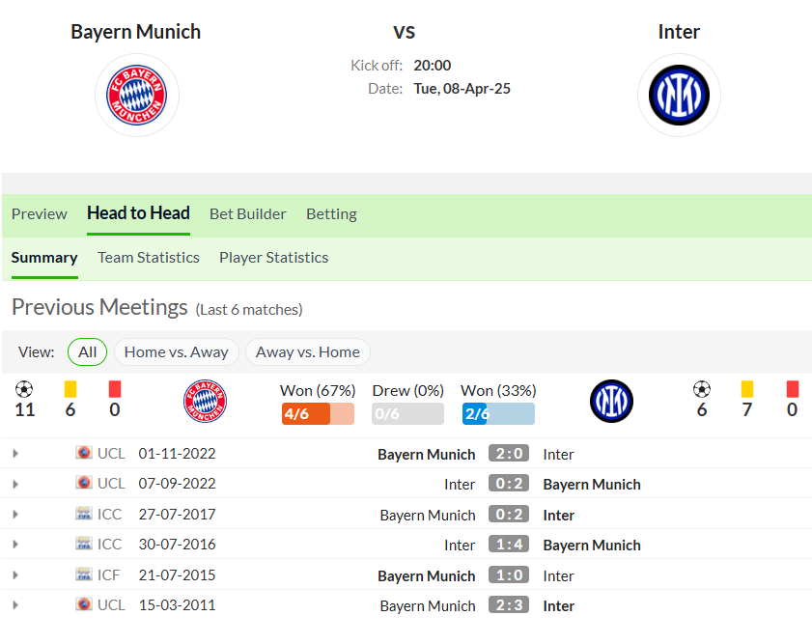Click the Inter team name heading
Image resolution: width=812 pixels, height=644 pixels.
click(679, 32)
